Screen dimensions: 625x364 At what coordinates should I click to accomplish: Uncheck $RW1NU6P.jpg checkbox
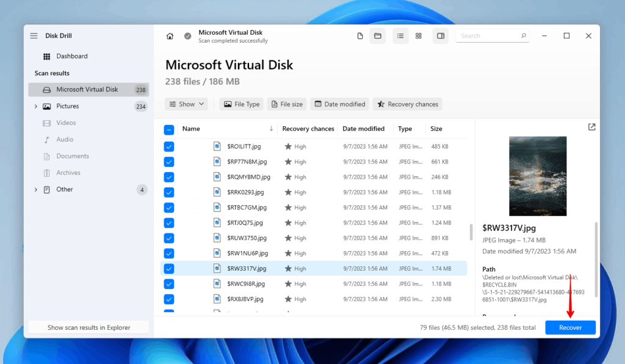tap(168, 253)
